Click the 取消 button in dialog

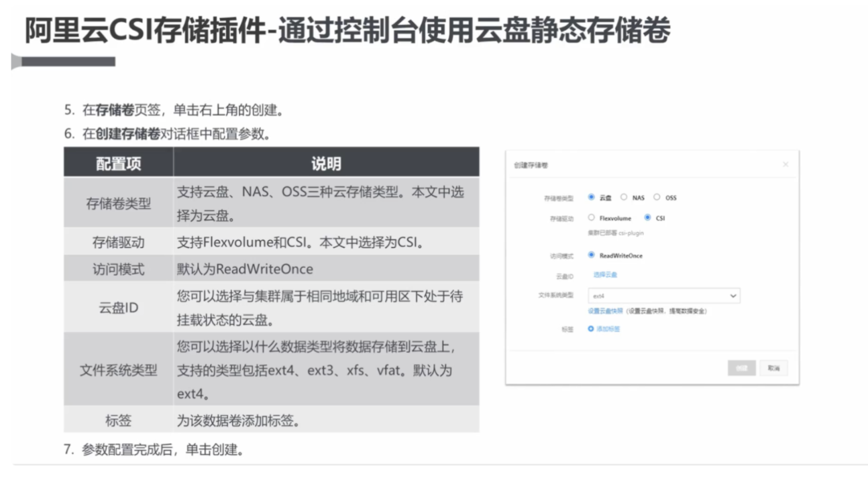point(774,368)
